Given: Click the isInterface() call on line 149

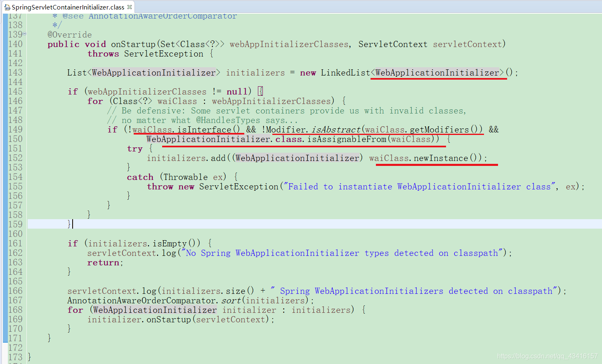Looking at the screenshot, I should point(208,130).
